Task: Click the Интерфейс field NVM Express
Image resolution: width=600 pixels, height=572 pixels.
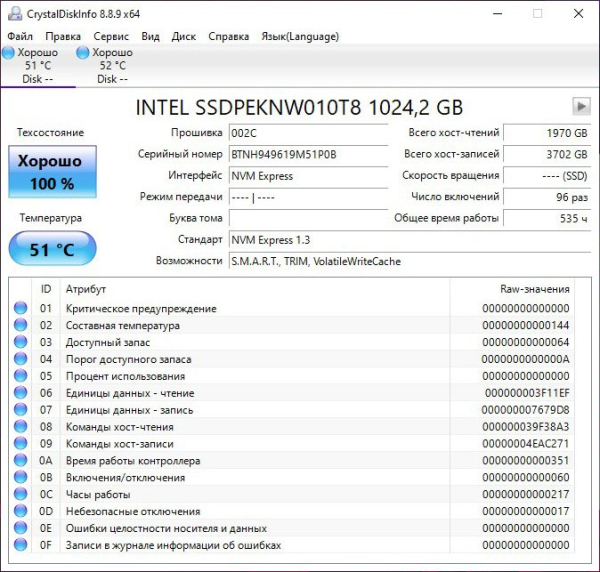Action: pos(308,176)
